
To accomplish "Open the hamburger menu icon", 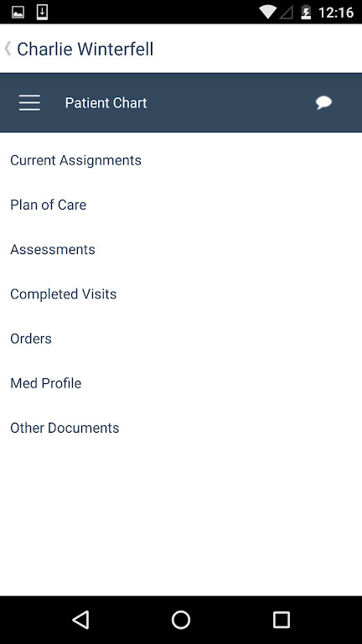I will tap(29, 102).
